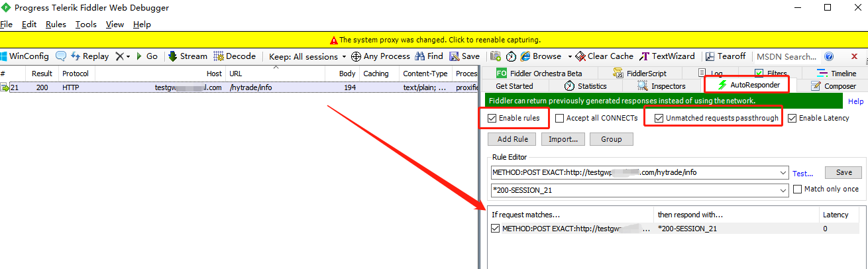868x269 pixels.
Task: Switch to Inspectors tab
Action: [x=661, y=86]
